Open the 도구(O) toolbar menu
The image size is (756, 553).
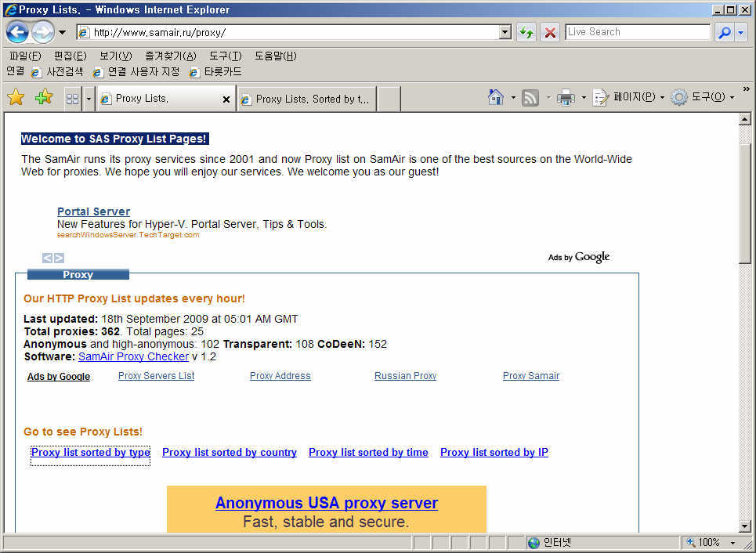pos(704,97)
